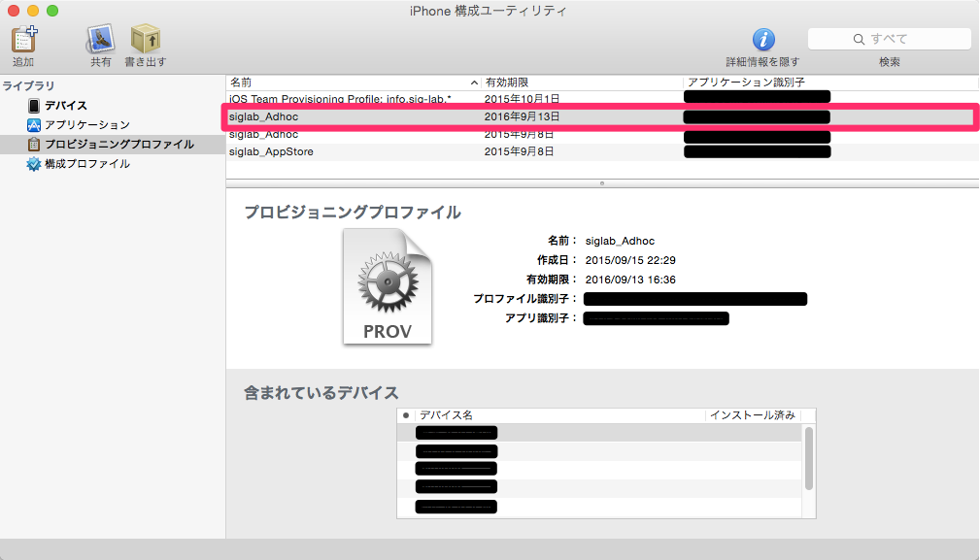Click the 共有 (Share) toolbar icon
Image resolution: width=980 pixels, height=560 pixels.
[x=100, y=40]
